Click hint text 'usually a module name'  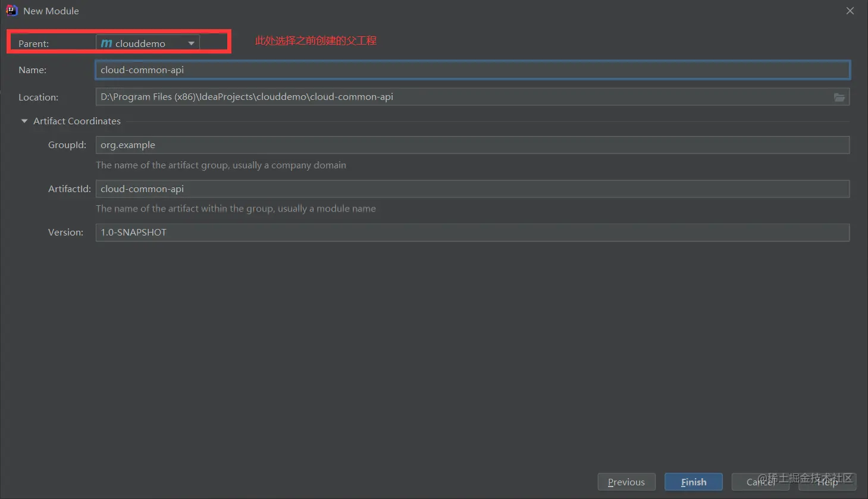click(x=327, y=209)
